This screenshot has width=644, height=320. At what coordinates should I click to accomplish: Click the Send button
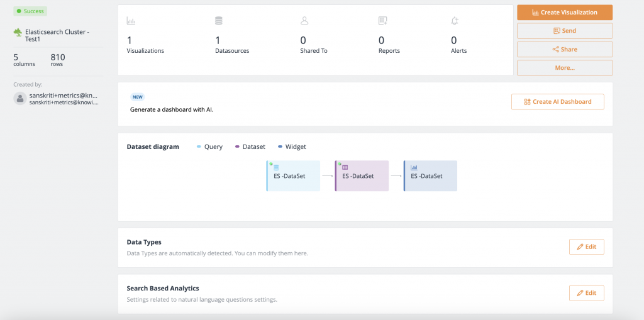click(x=565, y=31)
